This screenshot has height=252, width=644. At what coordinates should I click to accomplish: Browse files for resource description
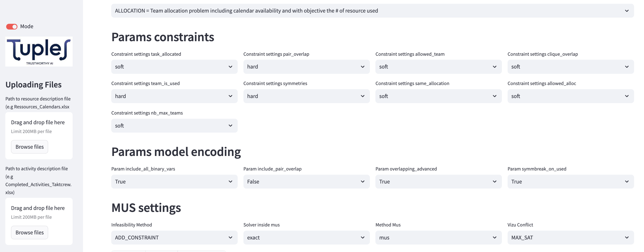(x=30, y=147)
